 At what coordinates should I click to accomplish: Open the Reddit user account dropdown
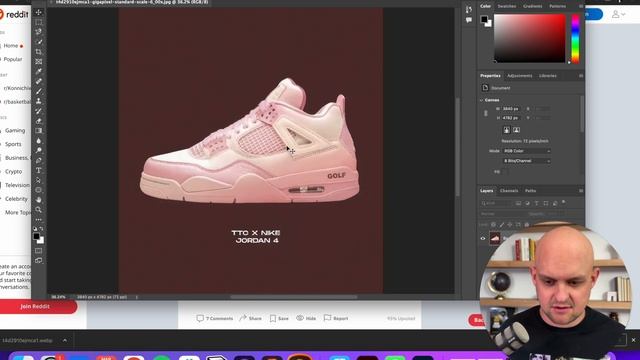(618, 14)
